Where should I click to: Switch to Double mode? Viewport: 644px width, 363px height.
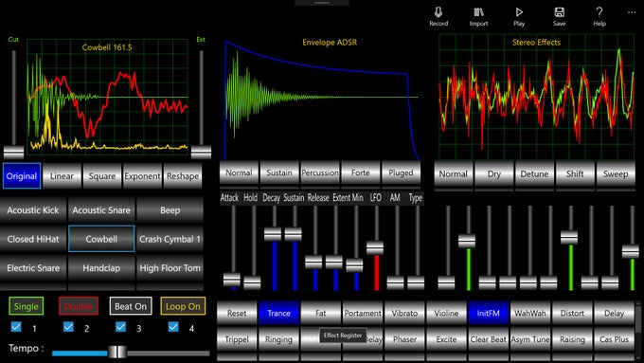coord(78,306)
